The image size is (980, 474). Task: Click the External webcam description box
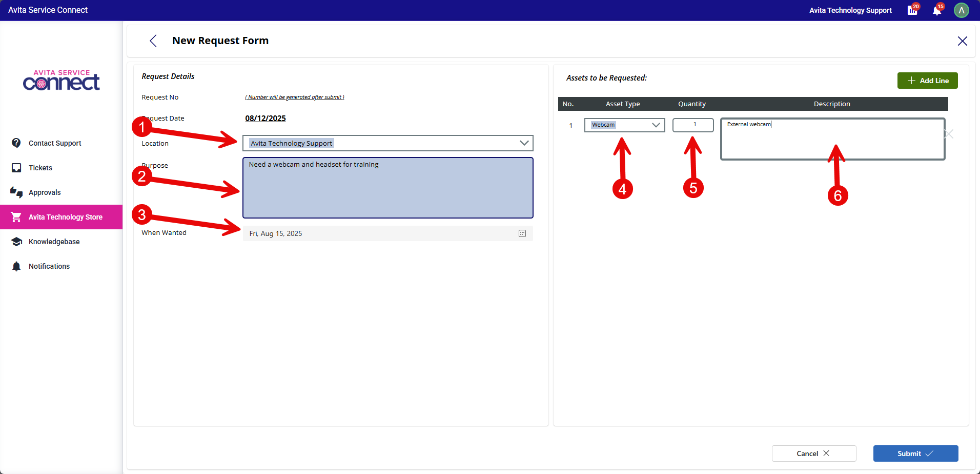833,139
